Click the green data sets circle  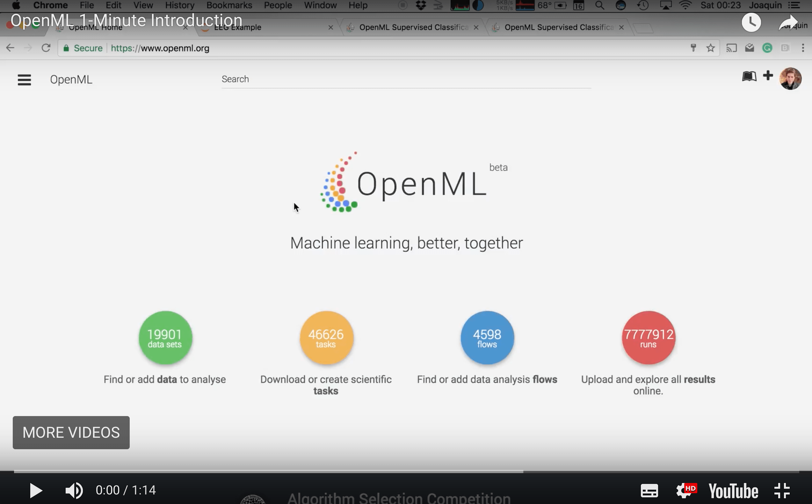click(x=165, y=337)
